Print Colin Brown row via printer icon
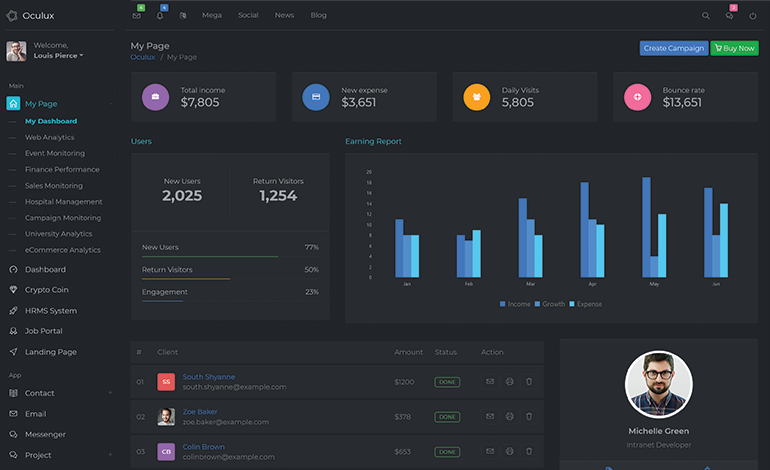 (510, 451)
